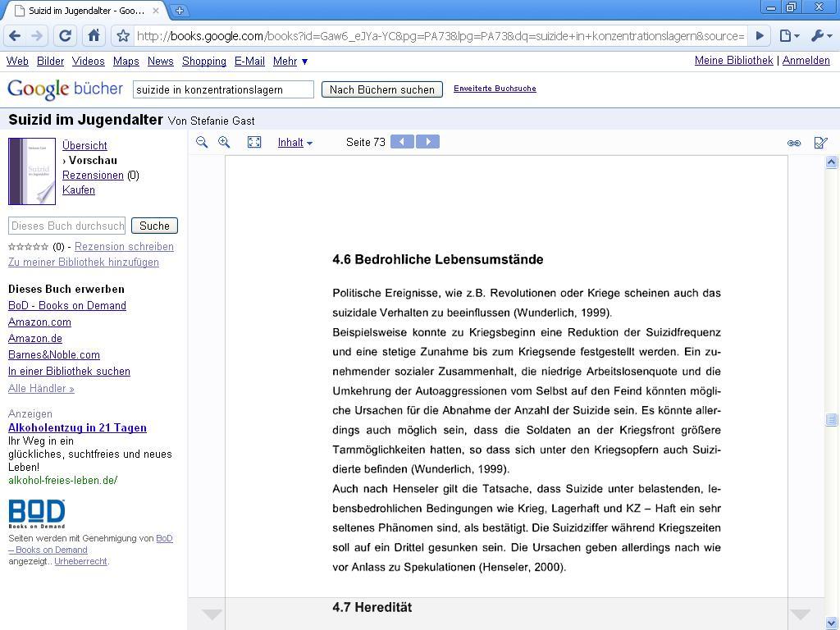
Task: Open a new browser tab
Action: pyautogui.click(x=180, y=10)
